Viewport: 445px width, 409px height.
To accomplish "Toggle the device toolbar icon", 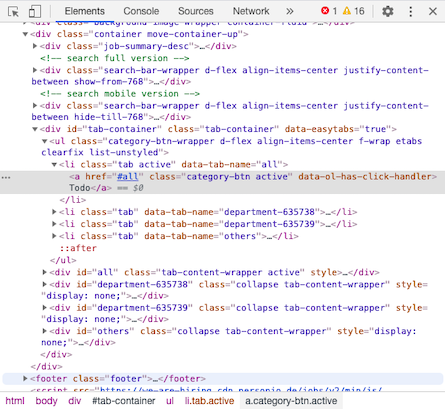I will coord(35,12).
